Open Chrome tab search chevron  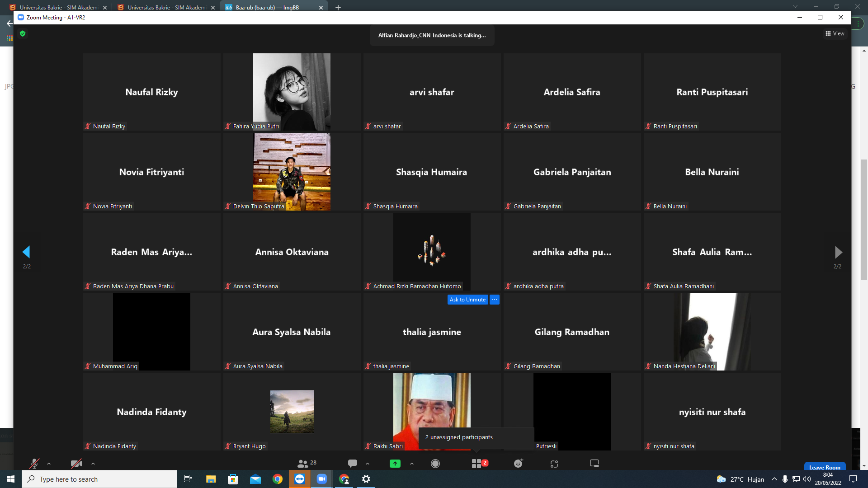point(795,6)
